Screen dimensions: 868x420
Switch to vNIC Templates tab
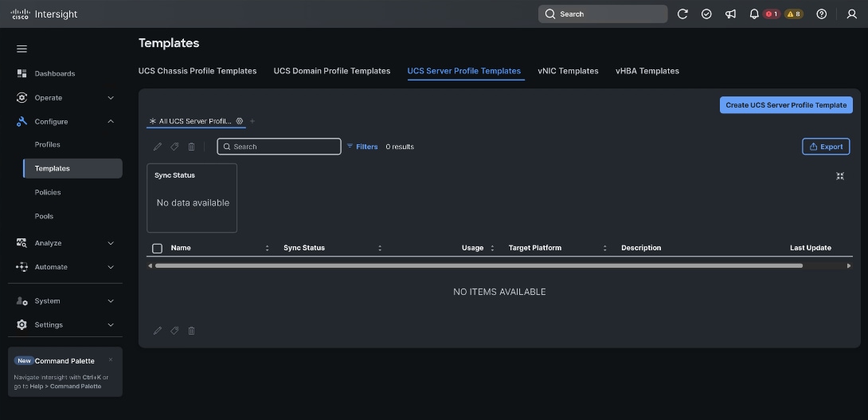(x=568, y=71)
